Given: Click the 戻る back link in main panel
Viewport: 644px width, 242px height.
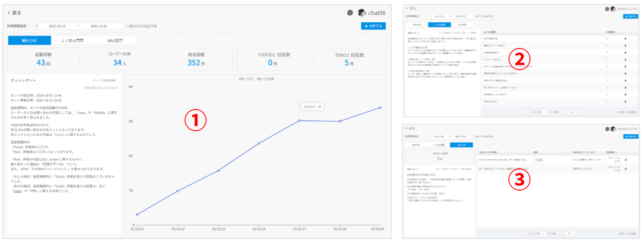Looking at the screenshot, I should coord(15,13).
